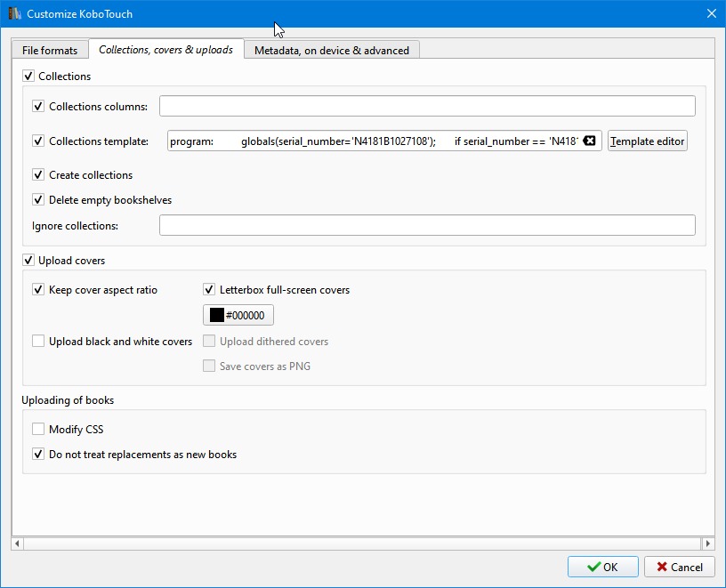
Task: Open the Template editor
Action: pyautogui.click(x=648, y=141)
